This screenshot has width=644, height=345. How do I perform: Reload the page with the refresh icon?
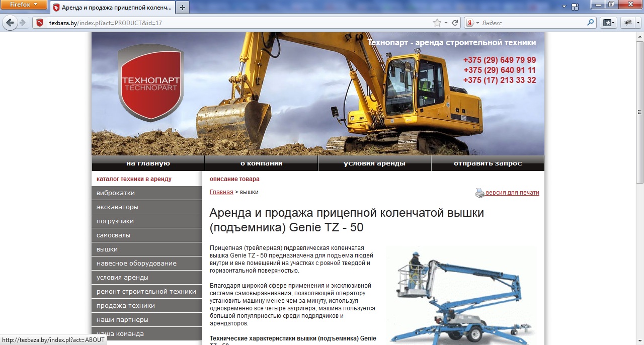point(455,23)
